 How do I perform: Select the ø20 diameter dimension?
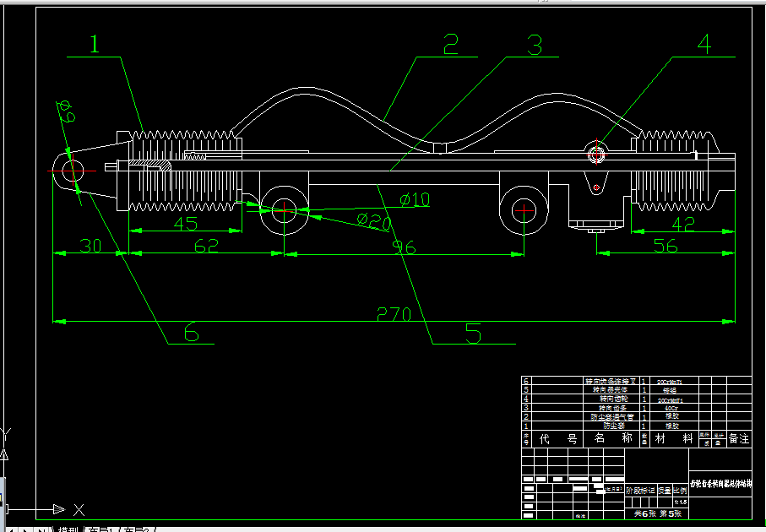point(374,221)
